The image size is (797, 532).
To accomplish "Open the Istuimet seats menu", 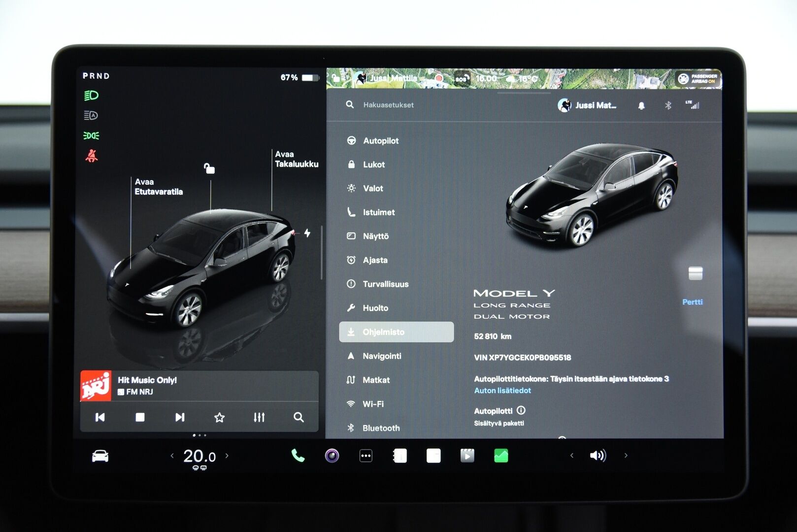I will pos(370,212).
